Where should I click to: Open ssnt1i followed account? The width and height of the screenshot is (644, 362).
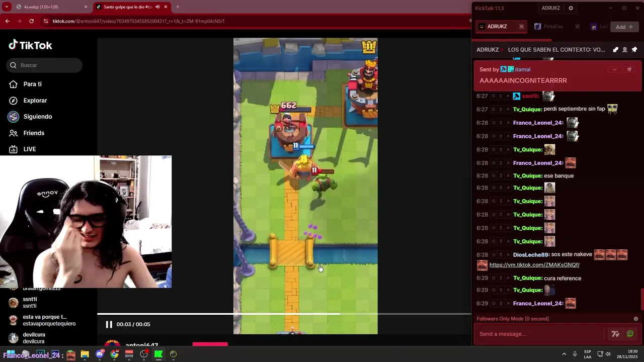pyautogui.click(x=29, y=303)
